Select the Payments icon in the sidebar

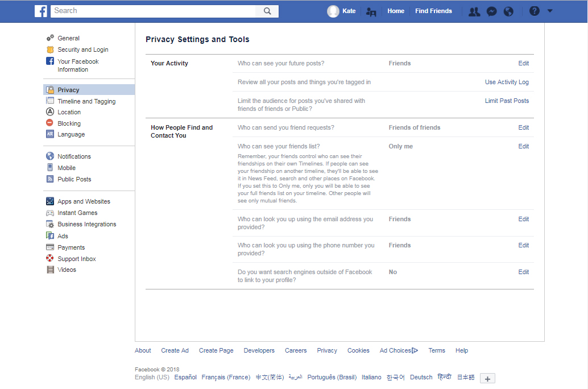[51, 247]
